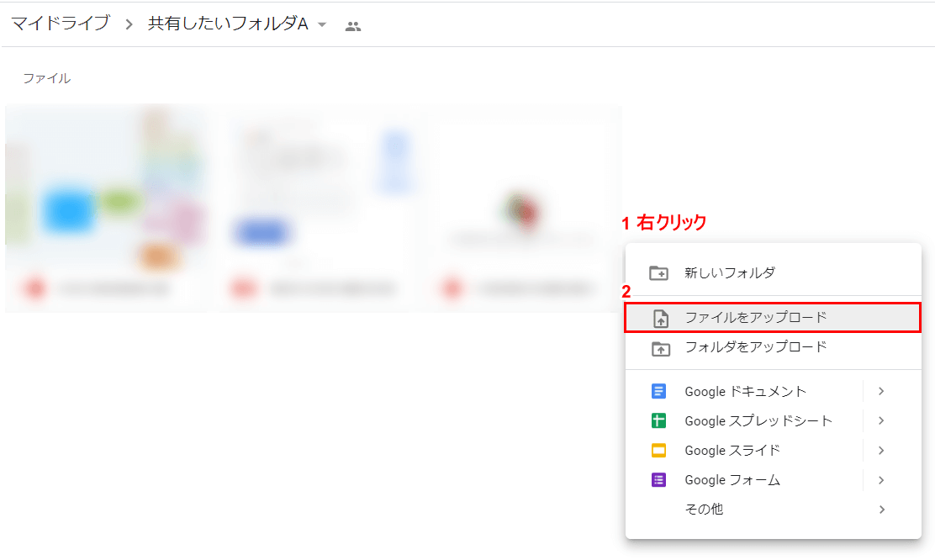This screenshot has width=935, height=560.
Task: Expand the Google スプレッドシート submenu arrow
Action: [x=880, y=421]
